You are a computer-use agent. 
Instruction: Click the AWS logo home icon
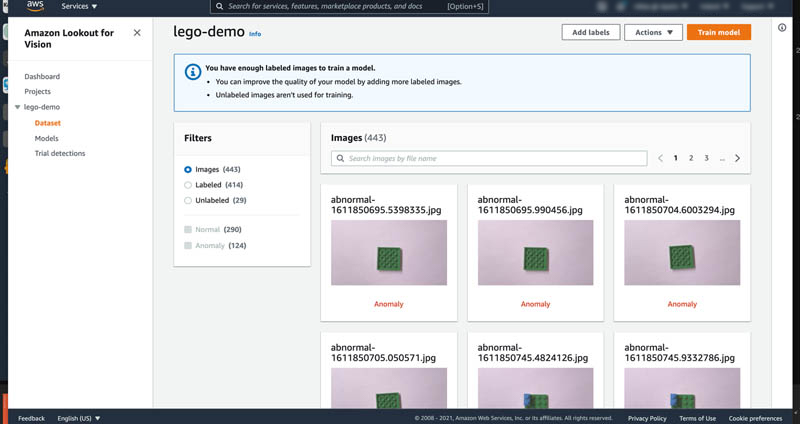click(35, 6)
